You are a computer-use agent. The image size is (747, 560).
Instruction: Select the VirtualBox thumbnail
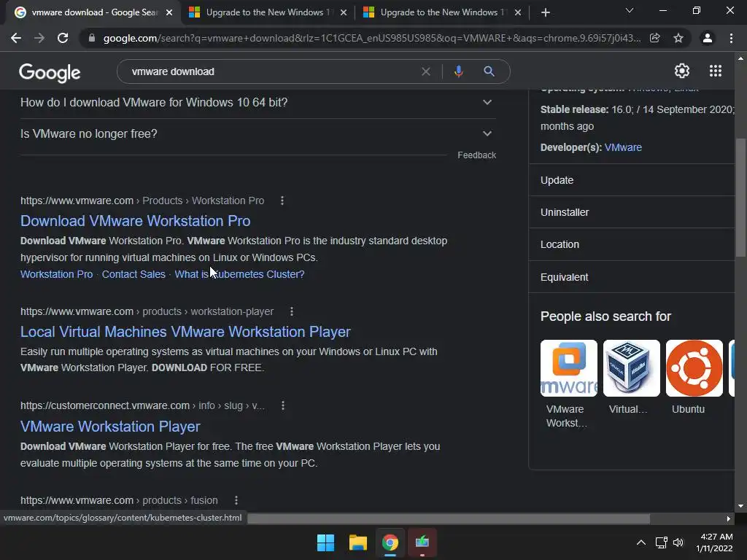[x=631, y=368]
